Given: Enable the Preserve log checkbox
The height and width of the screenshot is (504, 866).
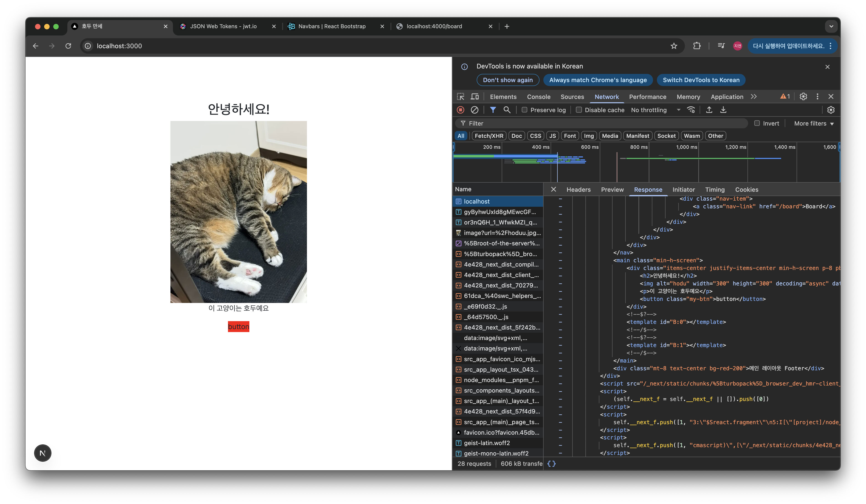Looking at the screenshot, I should 524,110.
